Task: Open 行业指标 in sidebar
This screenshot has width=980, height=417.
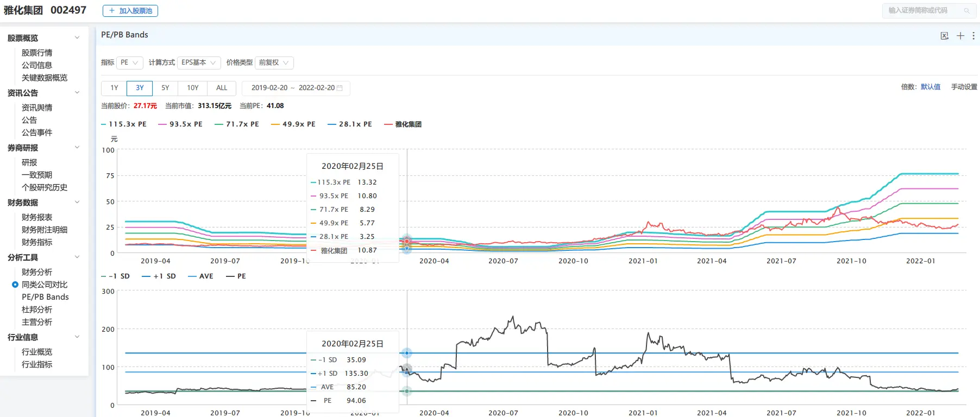Action: 37,364
